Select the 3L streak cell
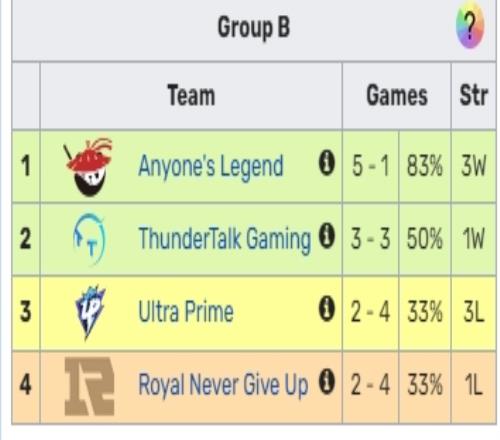The height and width of the screenshot is (440, 500). pos(474,312)
